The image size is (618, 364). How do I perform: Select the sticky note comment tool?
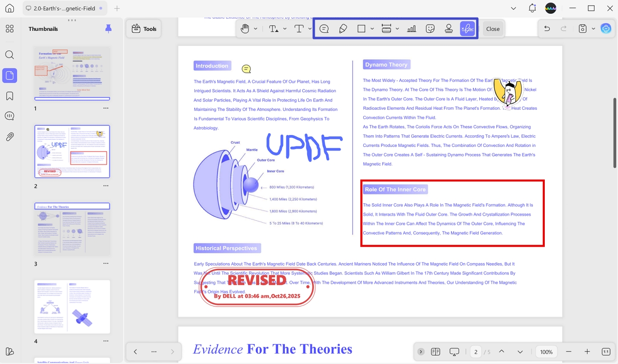[324, 29]
